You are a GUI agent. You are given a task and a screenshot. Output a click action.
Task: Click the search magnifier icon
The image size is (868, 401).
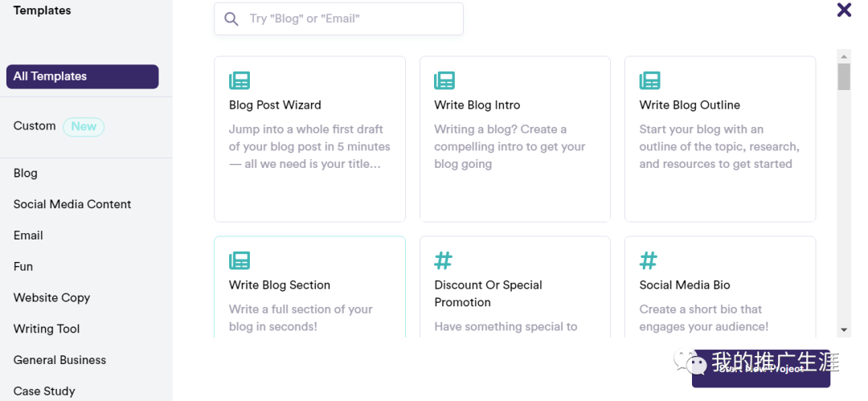pyautogui.click(x=231, y=18)
